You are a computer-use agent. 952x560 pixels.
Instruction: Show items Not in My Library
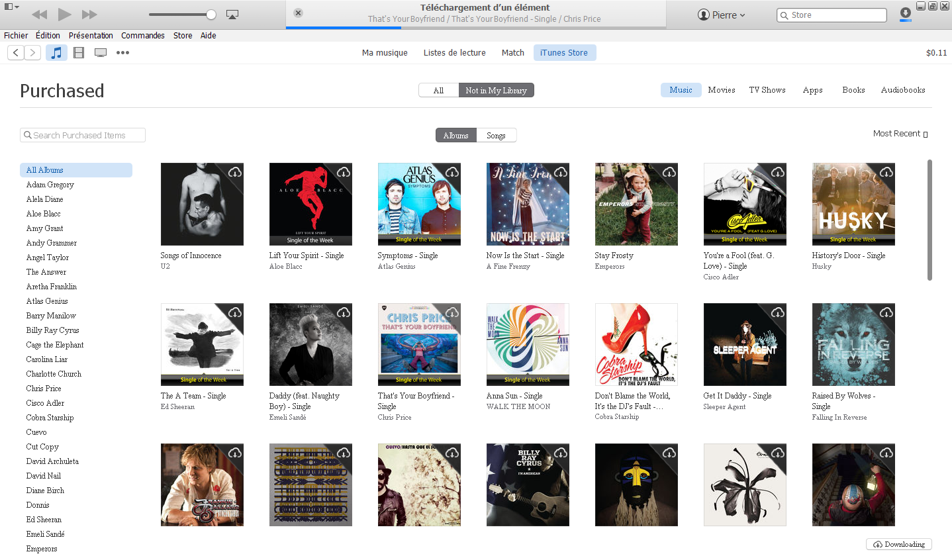click(x=496, y=90)
